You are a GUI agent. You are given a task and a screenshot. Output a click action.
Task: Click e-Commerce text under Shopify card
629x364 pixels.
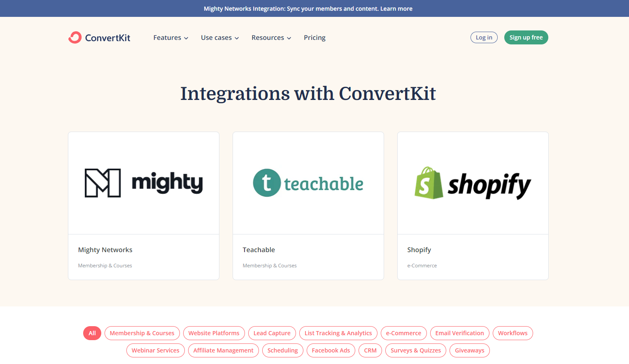(422, 266)
